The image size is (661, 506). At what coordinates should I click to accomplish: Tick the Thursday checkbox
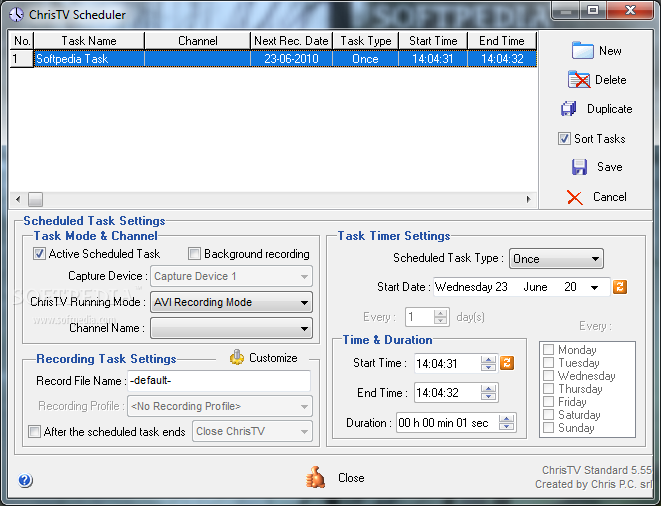tap(548, 388)
